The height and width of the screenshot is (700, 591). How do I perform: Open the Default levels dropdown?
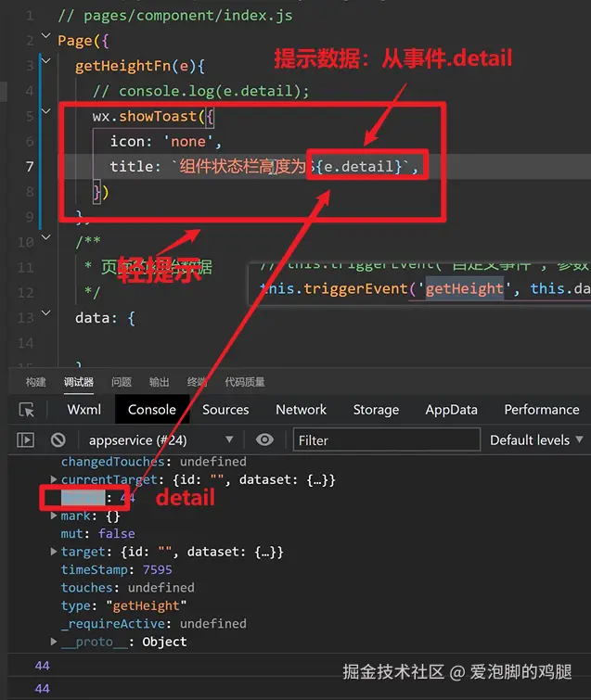click(536, 440)
